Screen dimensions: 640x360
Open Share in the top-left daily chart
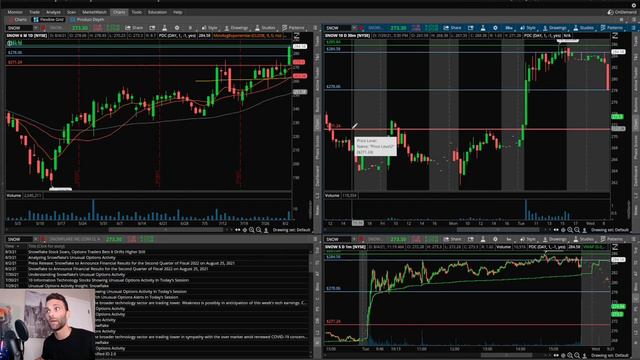click(x=134, y=28)
